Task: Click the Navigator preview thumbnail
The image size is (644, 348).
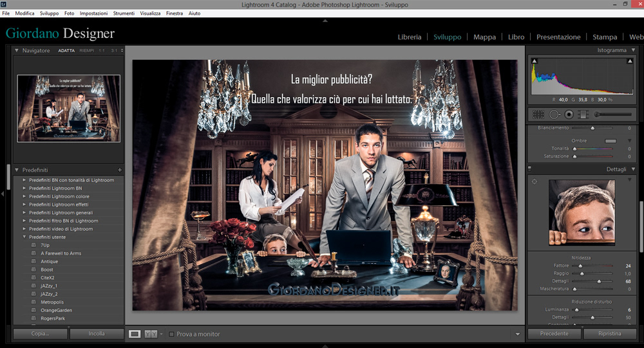Action: pos(69,108)
